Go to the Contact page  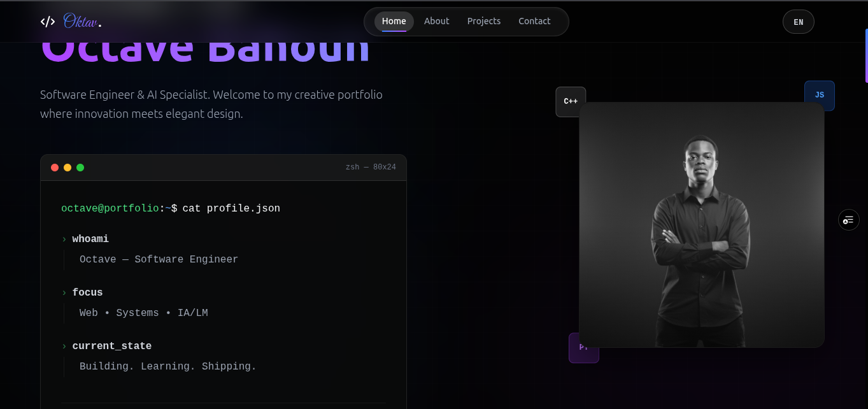534,20
